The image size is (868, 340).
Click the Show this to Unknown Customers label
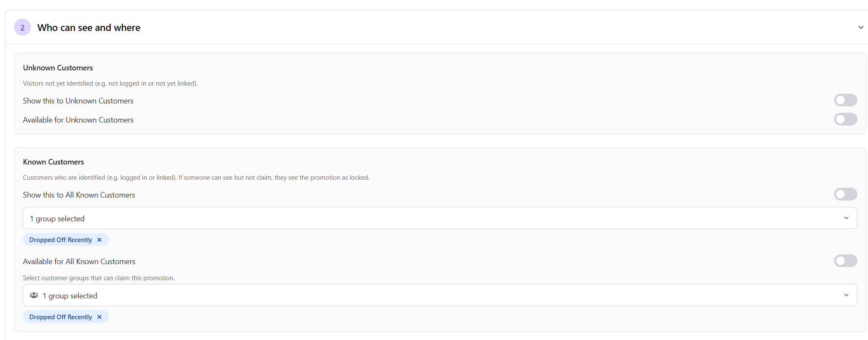78,101
